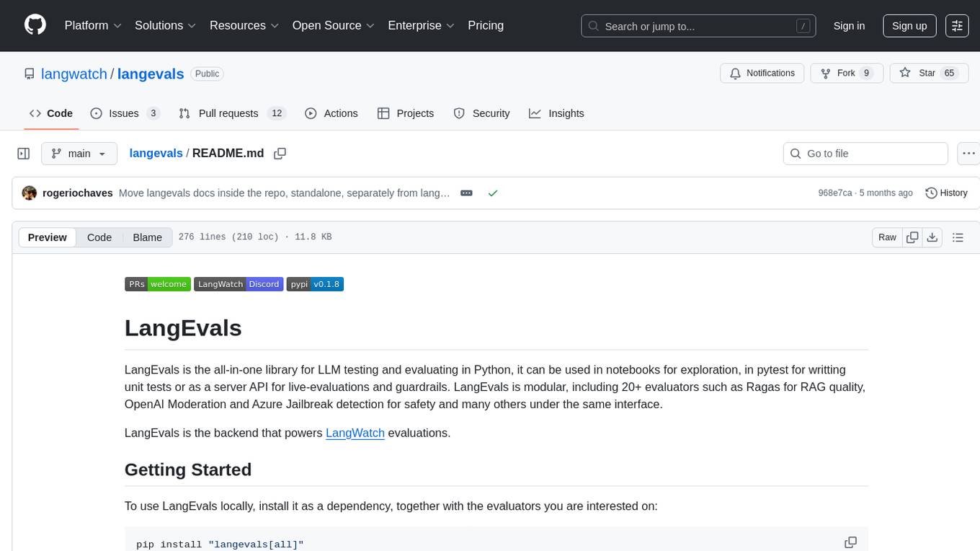980x551 pixels.
Task: Copy raw file contents icon
Action: [912, 237]
